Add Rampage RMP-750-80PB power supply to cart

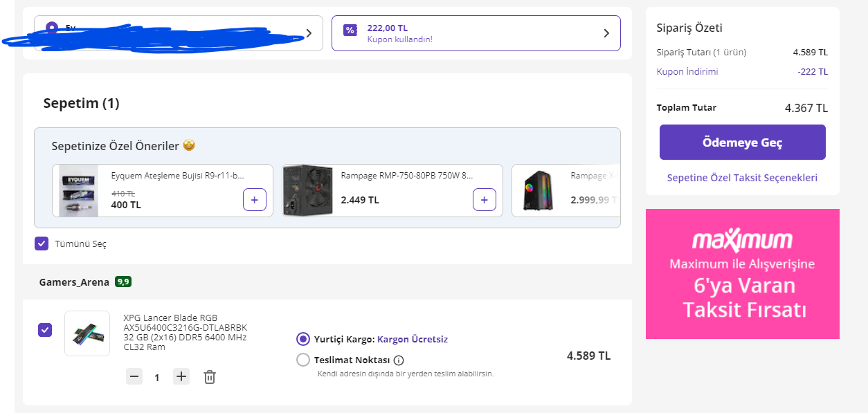pyautogui.click(x=484, y=200)
